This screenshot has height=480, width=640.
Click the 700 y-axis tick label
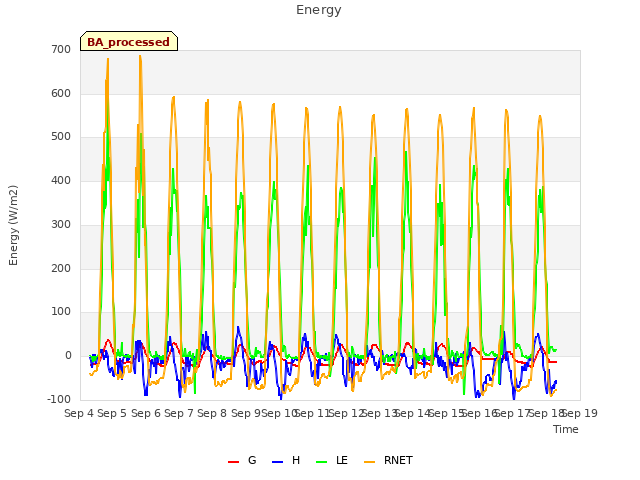(61, 49)
